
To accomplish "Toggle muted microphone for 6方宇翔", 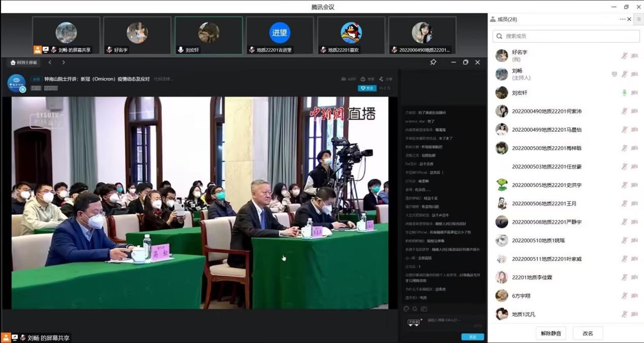I will pyautogui.click(x=624, y=296).
